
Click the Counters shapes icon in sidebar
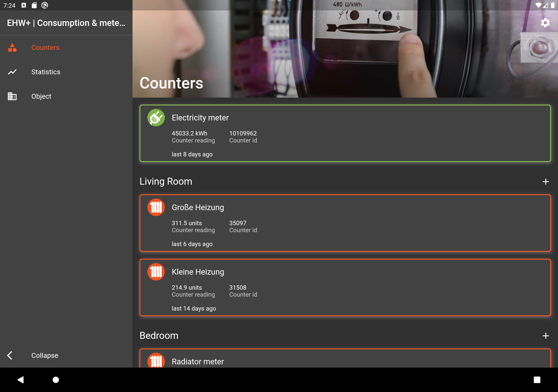(x=12, y=48)
